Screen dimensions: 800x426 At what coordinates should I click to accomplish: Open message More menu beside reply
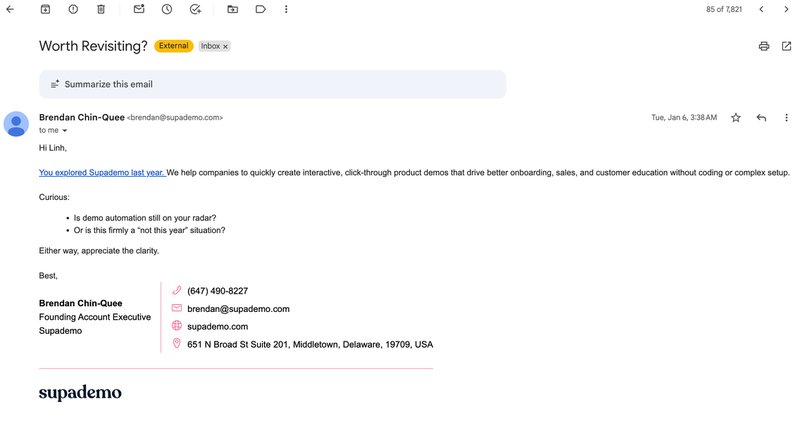(786, 117)
